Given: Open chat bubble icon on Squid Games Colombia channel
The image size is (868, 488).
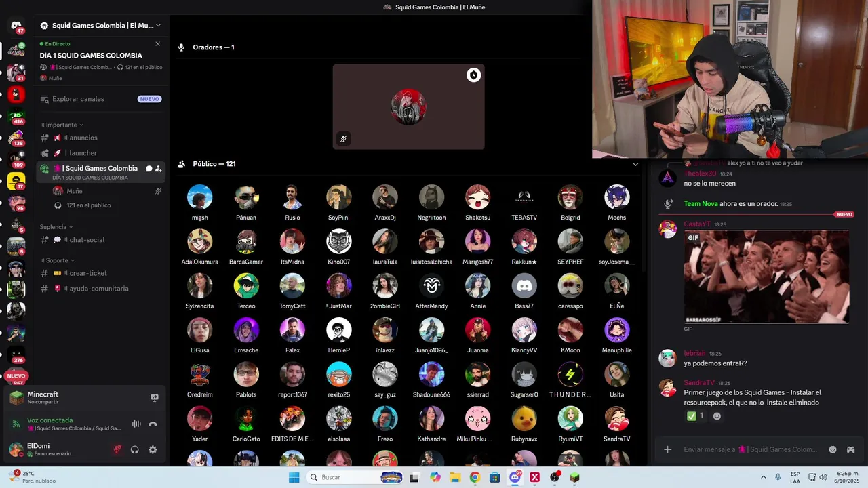Looking at the screenshot, I should click(149, 169).
